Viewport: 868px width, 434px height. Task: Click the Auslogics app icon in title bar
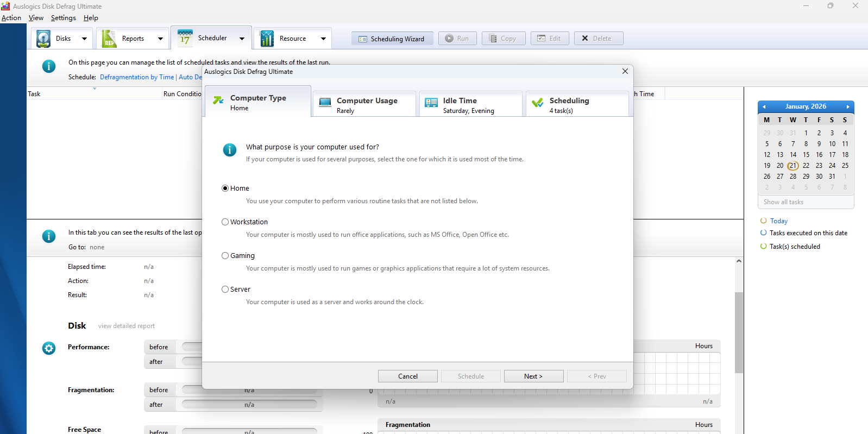5,6
